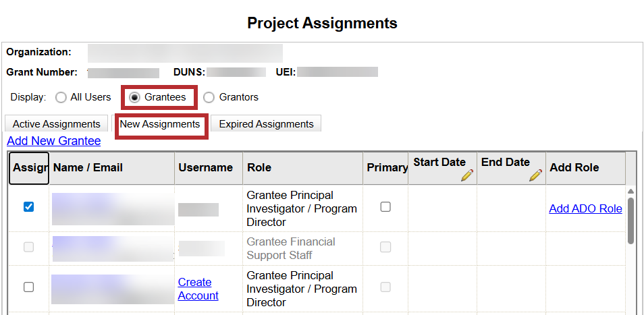
Task: Select the Grantees display radio button
Action: tap(134, 97)
